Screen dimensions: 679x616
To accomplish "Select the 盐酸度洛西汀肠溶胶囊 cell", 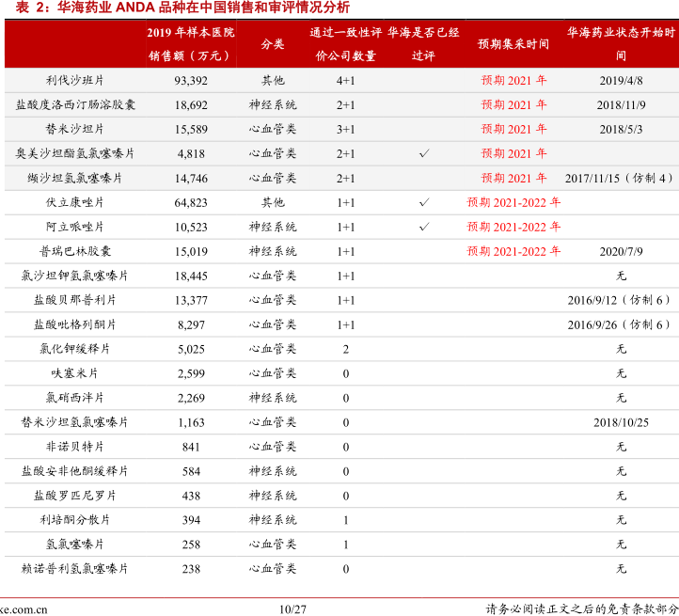I will coord(75,104).
